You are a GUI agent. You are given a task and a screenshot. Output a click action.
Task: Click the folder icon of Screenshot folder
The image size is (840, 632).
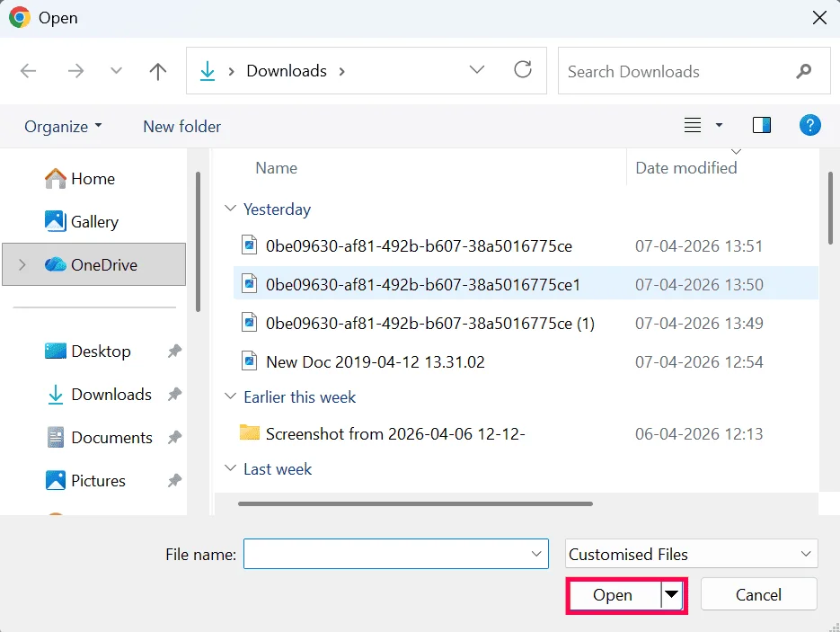(x=249, y=432)
